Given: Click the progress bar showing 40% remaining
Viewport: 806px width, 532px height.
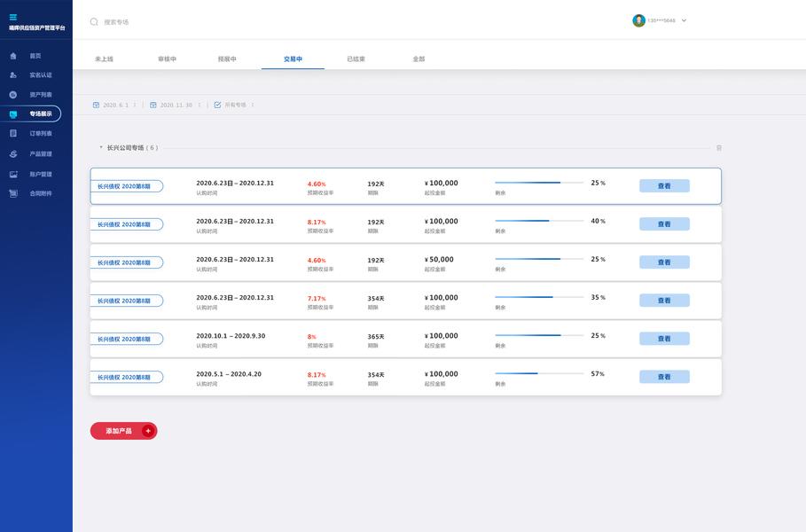Looking at the screenshot, I should [x=539, y=221].
